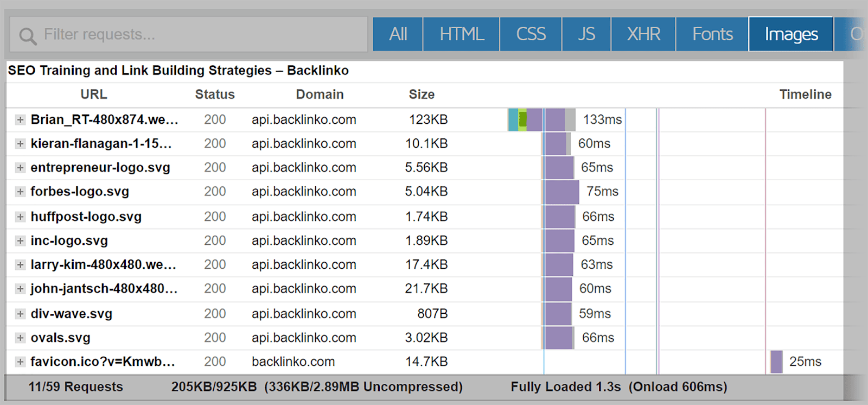Click the favicon.ico 25ms timeline bar
Image resolution: width=868 pixels, height=405 pixels.
click(776, 362)
